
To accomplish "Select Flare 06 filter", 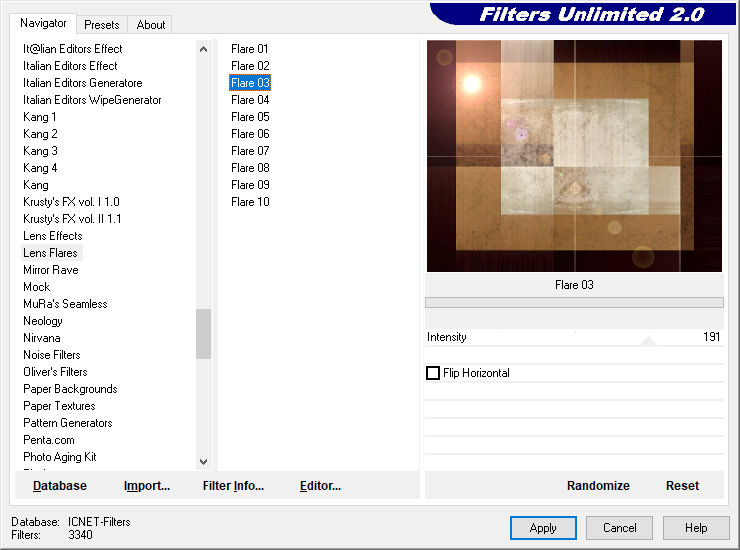I will pos(250,134).
